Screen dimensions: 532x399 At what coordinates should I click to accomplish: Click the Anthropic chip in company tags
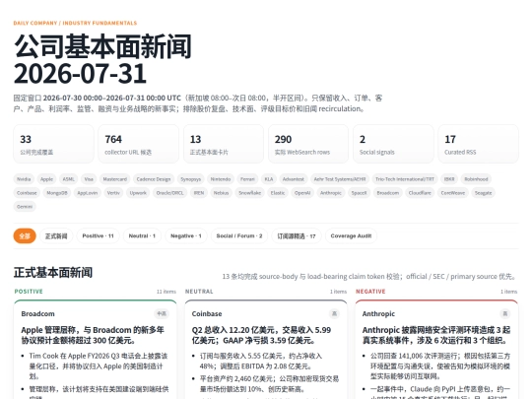tap(331, 193)
